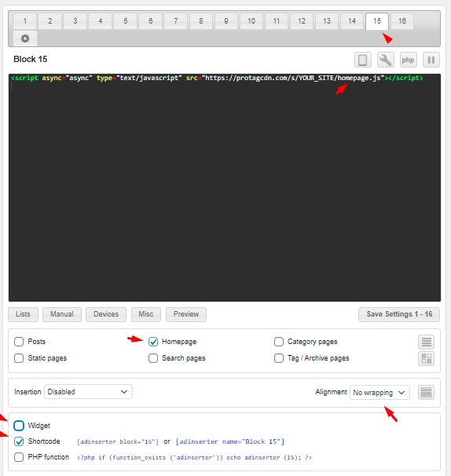Viewport: 451px width, 476px height.
Task: Switch to block tab 10
Action: coord(251,21)
